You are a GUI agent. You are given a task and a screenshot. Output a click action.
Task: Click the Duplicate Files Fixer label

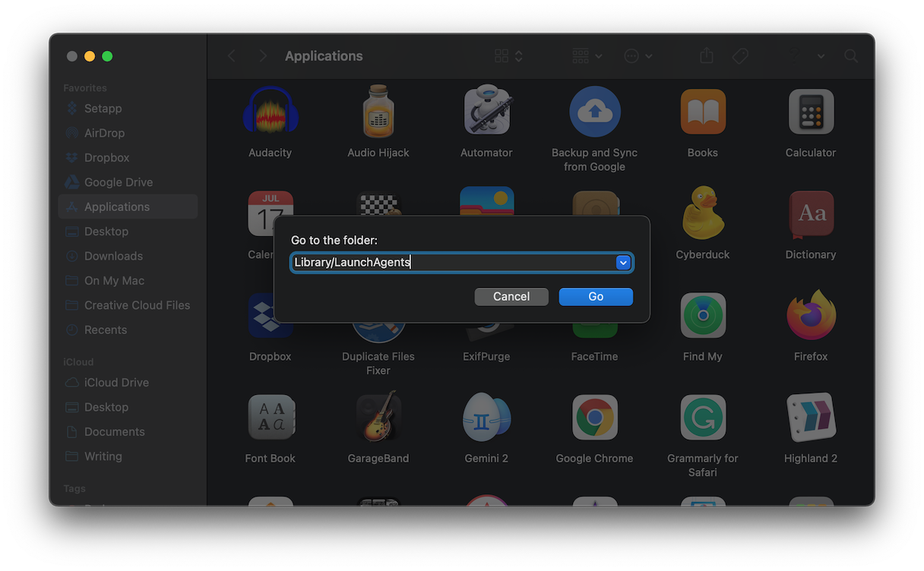[378, 363]
